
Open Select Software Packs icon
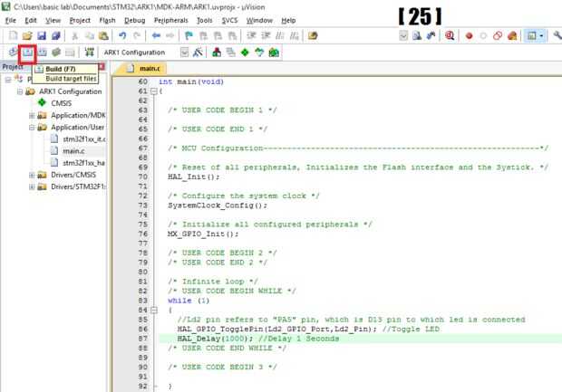(x=259, y=53)
